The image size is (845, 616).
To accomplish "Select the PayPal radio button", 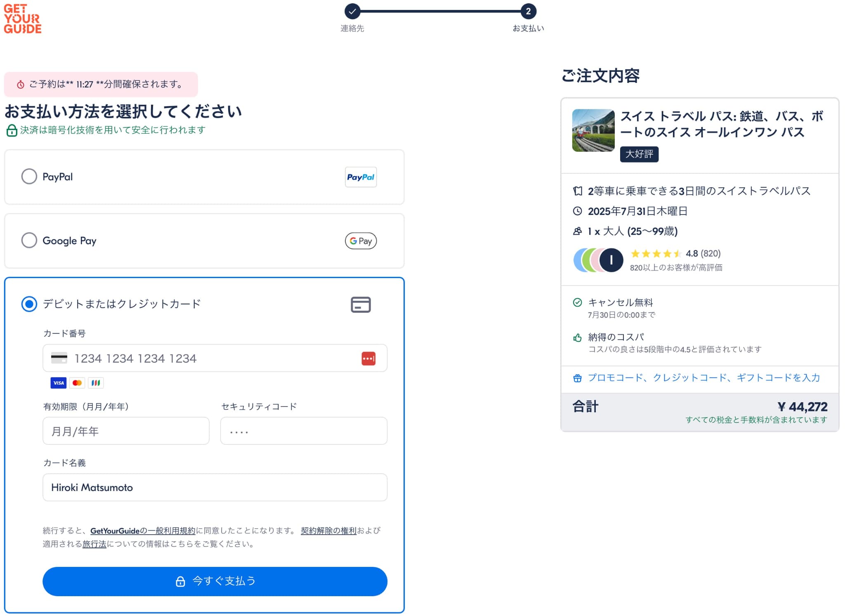I will 29,177.
